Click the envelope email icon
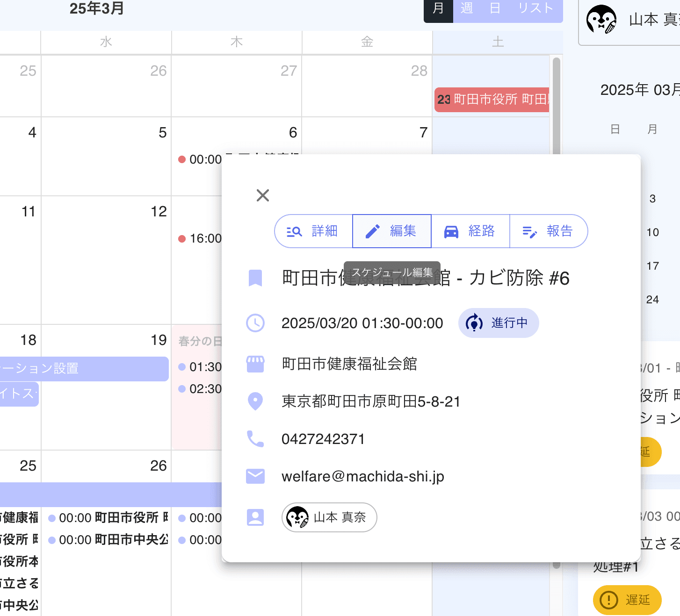Screen dimensions: 680x616 click(255, 477)
